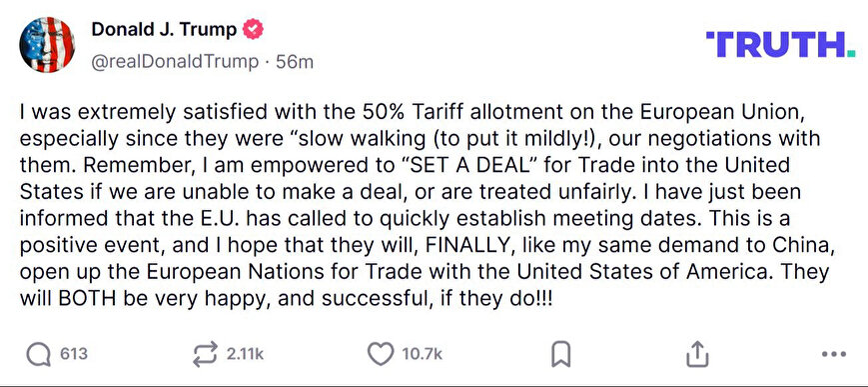View the 10.7k likes count

point(423,354)
